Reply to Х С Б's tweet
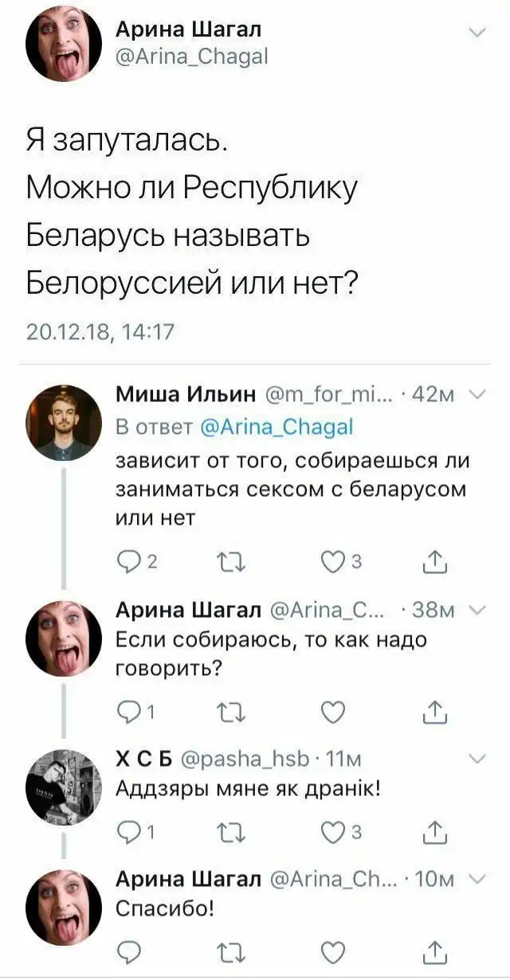 [129, 832]
